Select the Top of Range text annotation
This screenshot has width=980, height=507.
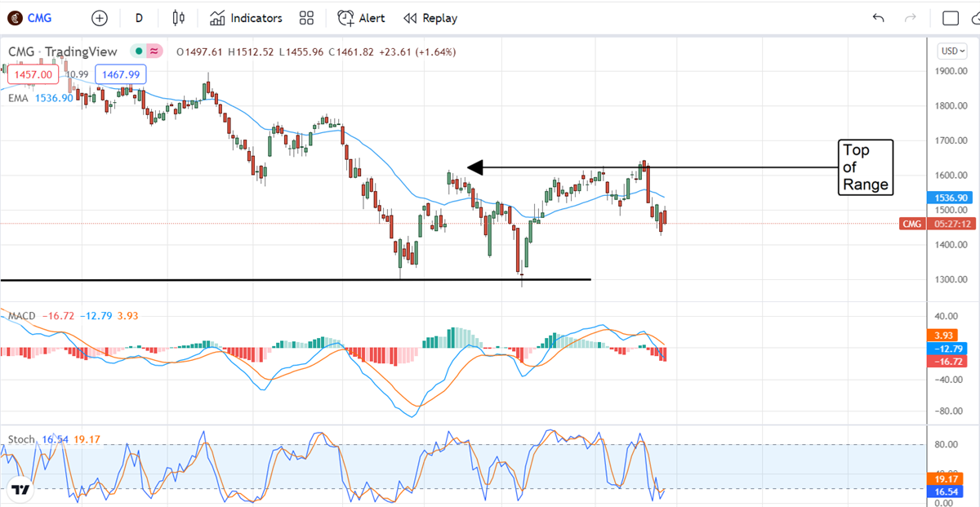coord(866,167)
